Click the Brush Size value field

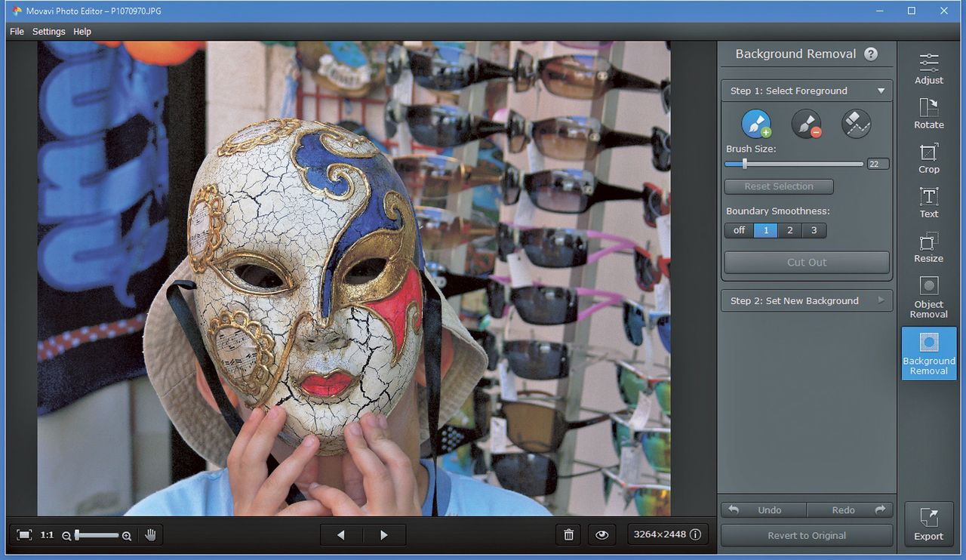pyautogui.click(x=878, y=164)
